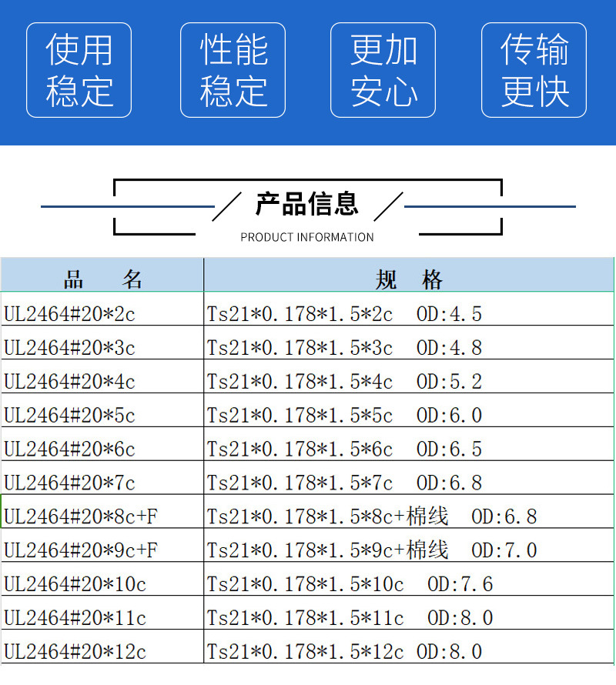Click spec Ts21*0.178*1.5*5c OD:6.0
The width and height of the screenshot is (616, 685).
coord(409,410)
